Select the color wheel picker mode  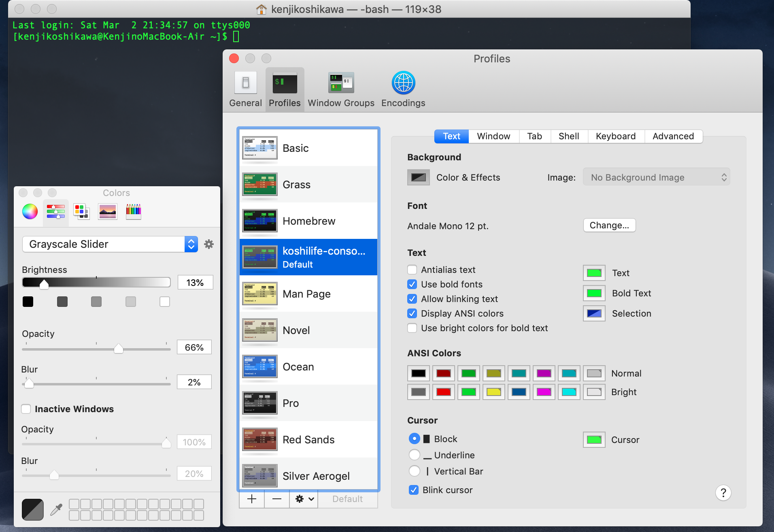coord(30,211)
